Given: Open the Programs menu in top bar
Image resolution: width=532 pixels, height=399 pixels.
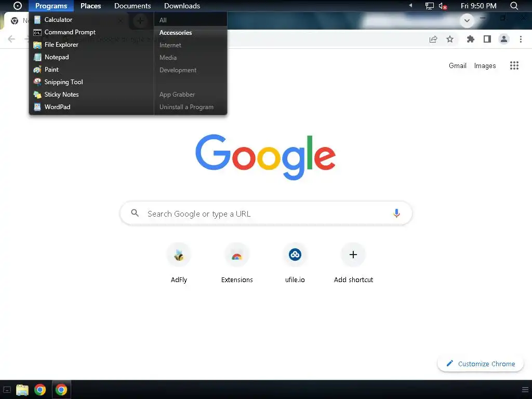Looking at the screenshot, I should pos(51,6).
